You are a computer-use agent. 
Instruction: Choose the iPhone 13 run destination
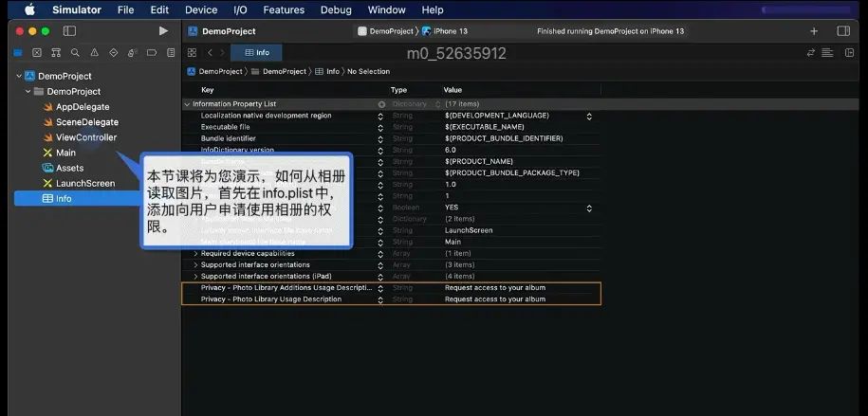(445, 31)
